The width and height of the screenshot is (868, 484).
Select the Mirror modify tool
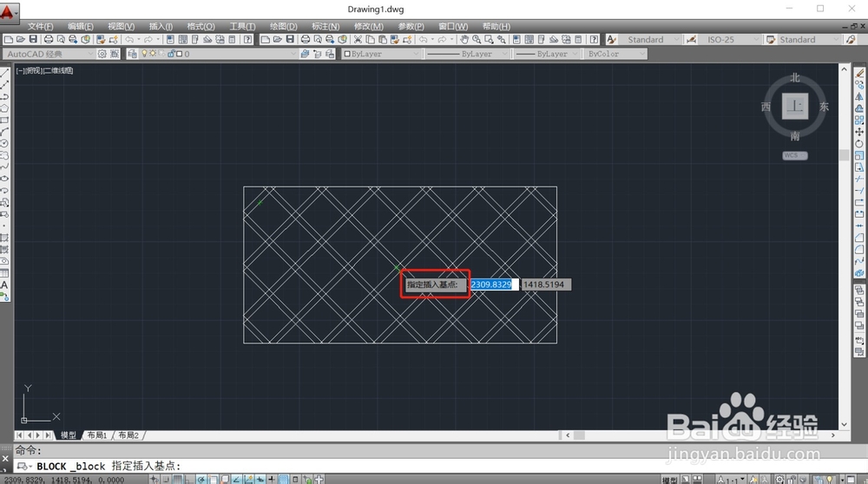pos(859,96)
